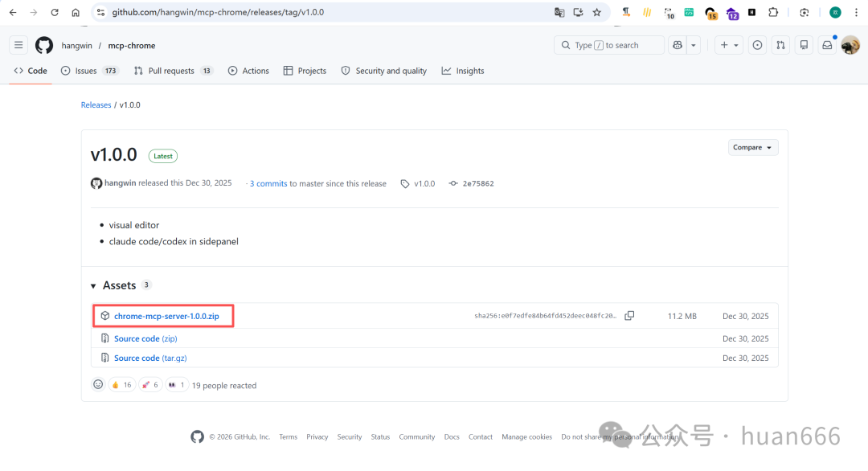
Task: Open the Pull requests tab
Action: (x=174, y=71)
